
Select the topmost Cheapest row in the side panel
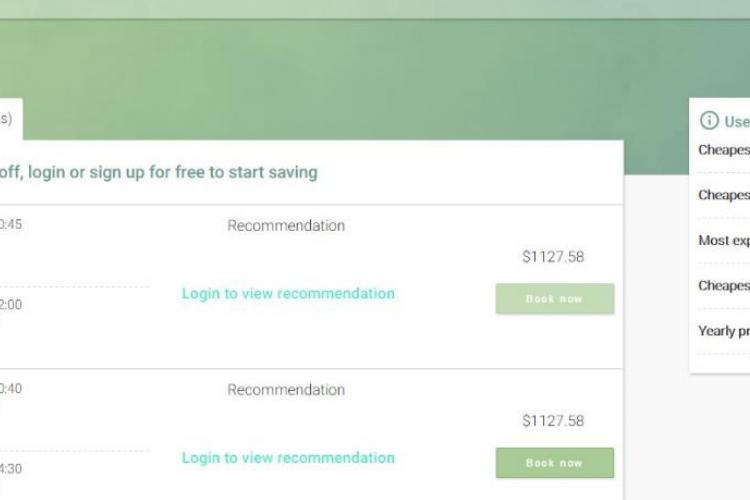pos(724,150)
